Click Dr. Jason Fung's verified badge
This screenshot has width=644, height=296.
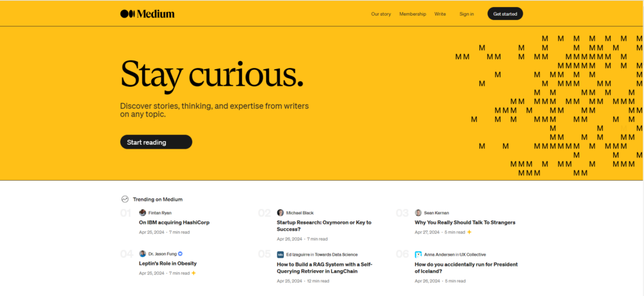[180, 254]
